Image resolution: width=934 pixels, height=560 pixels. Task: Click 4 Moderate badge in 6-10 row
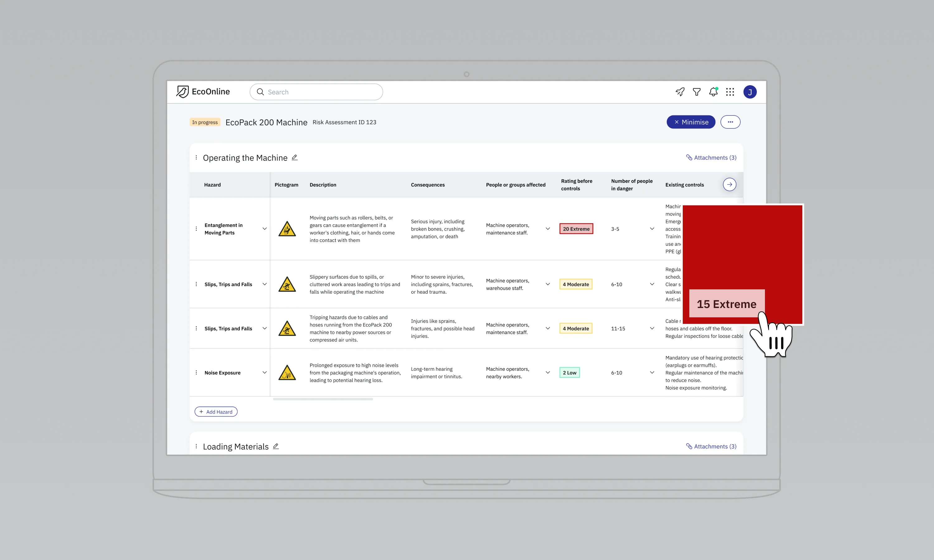tap(576, 284)
